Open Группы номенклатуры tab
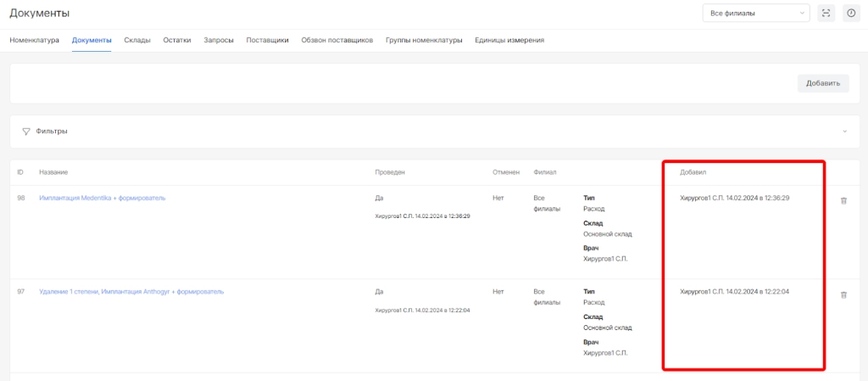This screenshot has height=381, width=868. click(x=424, y=40)
